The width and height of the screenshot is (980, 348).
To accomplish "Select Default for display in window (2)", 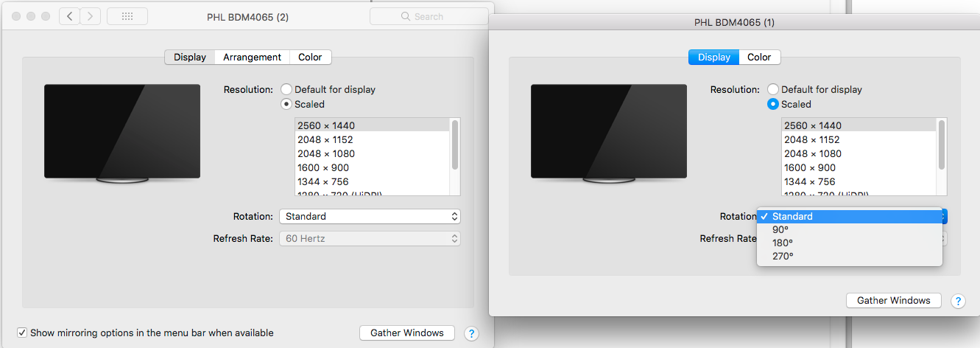I will 286,89.
